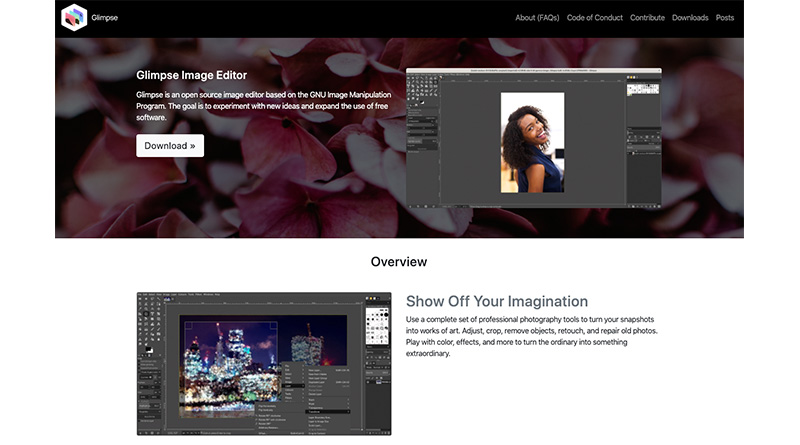800x445 pixels.
Task: Click the brush presets panel in the hero screenshot
Action: pyautogui.click(x=643, y=90)
